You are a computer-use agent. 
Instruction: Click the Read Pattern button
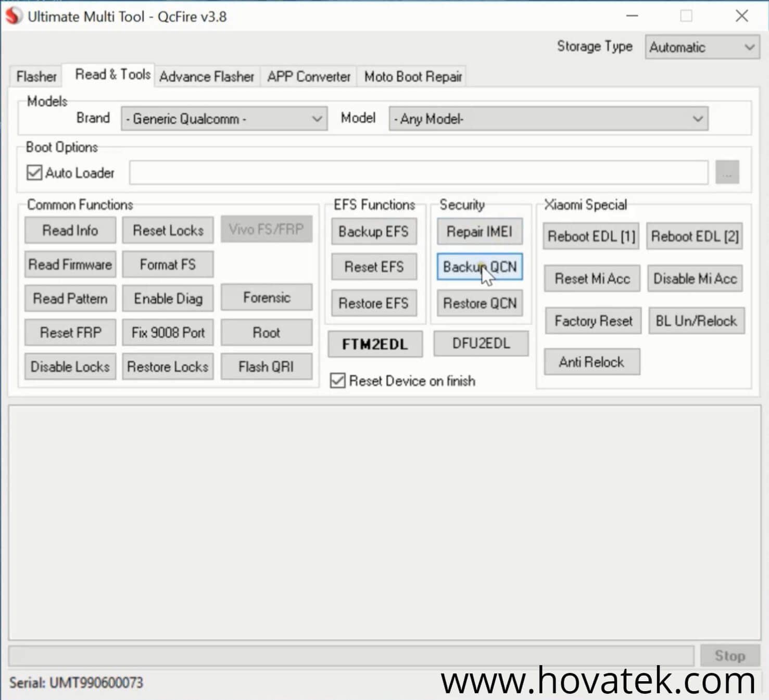click(x=70, y=298)
